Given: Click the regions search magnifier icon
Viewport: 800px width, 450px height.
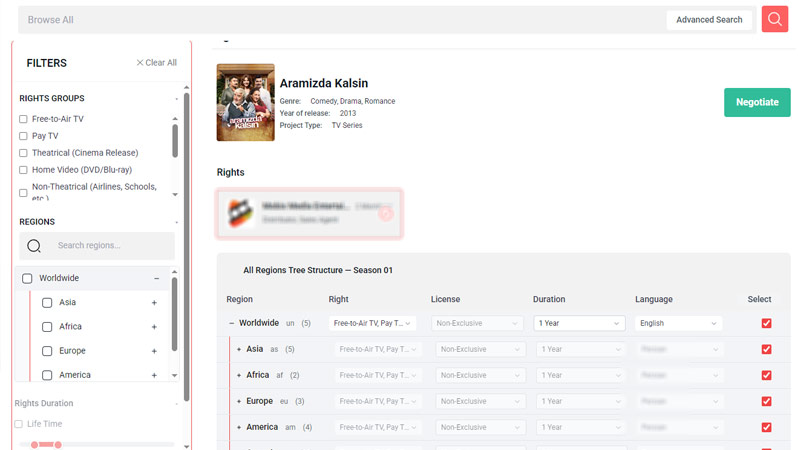Looking at the screenshot, I should [x=34, y=246].
